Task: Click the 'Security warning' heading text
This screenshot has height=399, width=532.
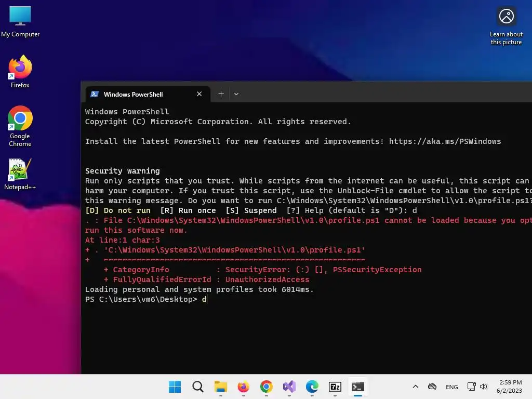Action: coord(122,171)
